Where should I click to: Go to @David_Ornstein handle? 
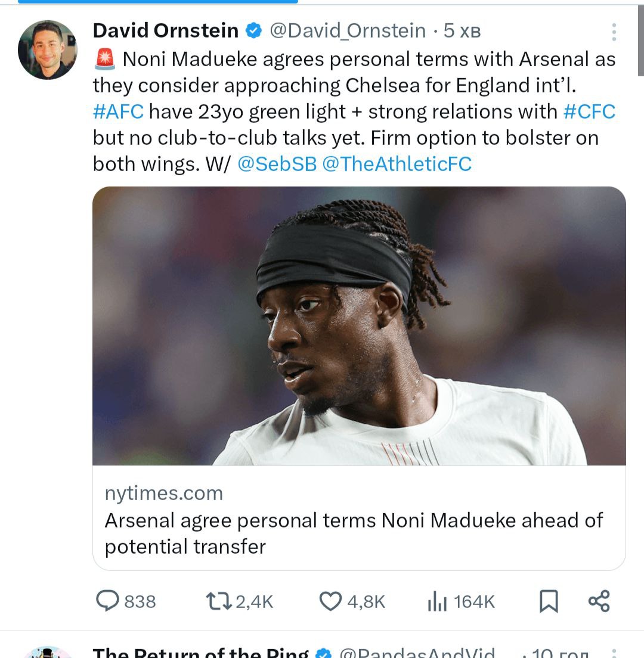click(348, 31)
